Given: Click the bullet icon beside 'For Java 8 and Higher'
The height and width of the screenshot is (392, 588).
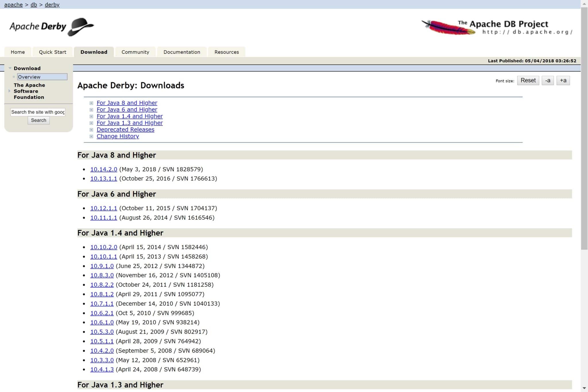Looking at the screenshot, I should click(x=91, y=103).
